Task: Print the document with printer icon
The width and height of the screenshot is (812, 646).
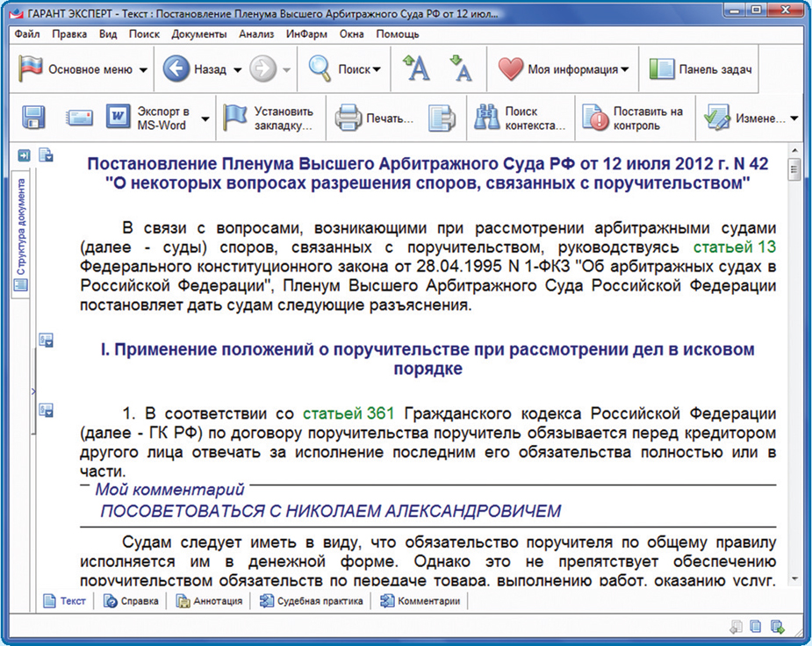Action: pos(375,118)
